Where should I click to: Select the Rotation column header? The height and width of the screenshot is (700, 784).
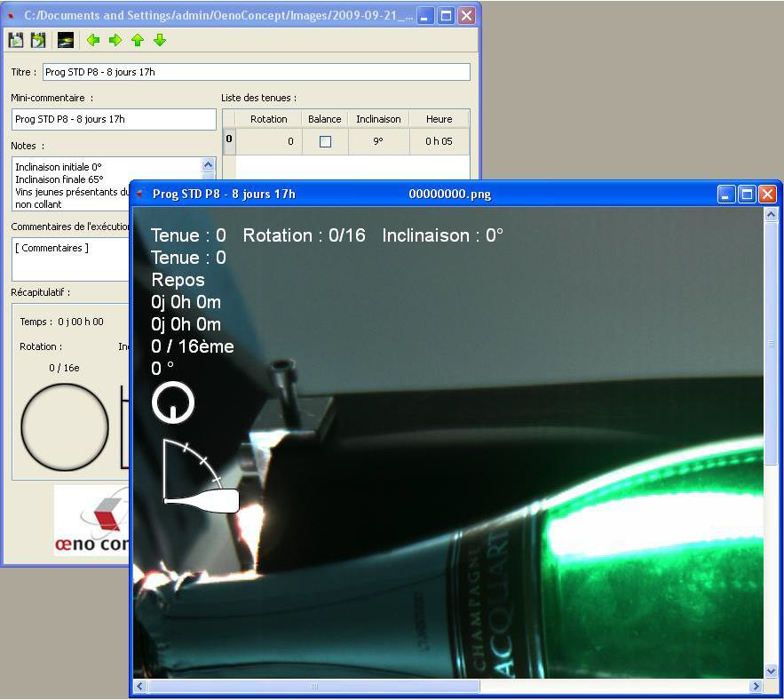(269, 119)
